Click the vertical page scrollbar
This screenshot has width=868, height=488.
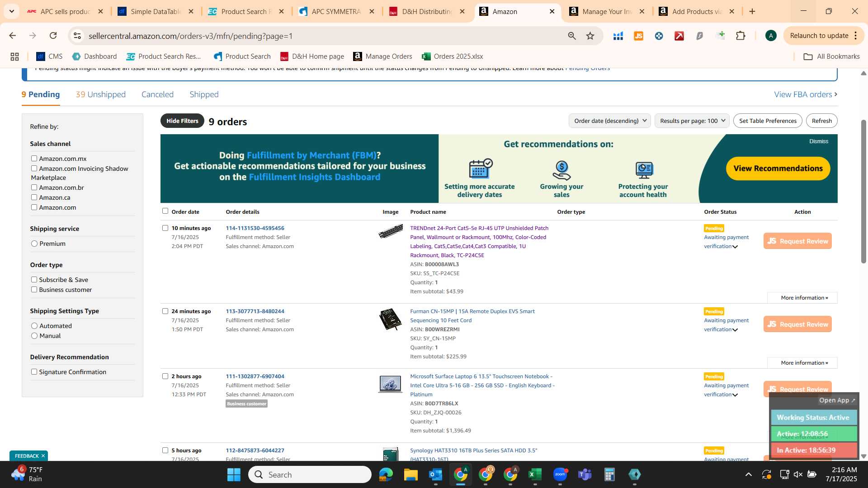(863, 192)
